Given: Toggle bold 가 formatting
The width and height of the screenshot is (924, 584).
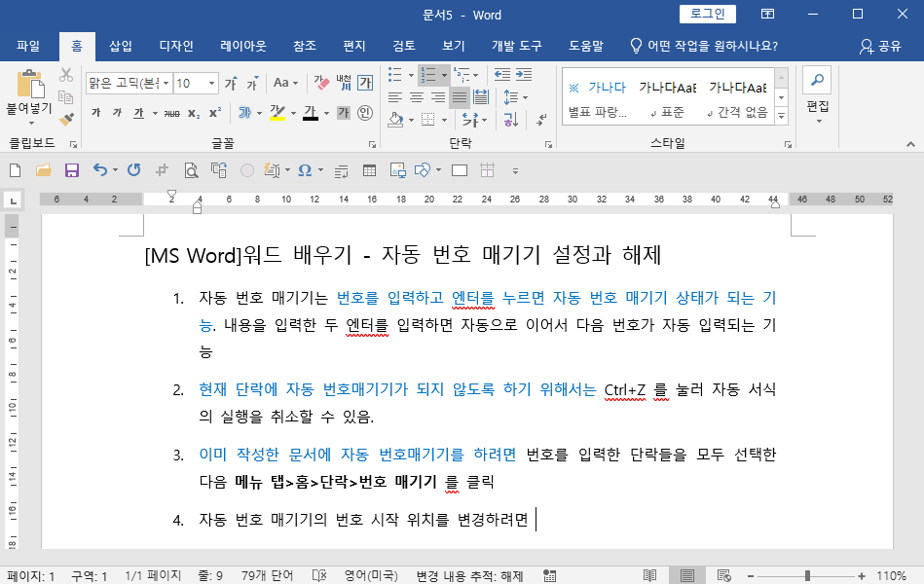Looking at the screenshot, I should (x=96, y=113).
